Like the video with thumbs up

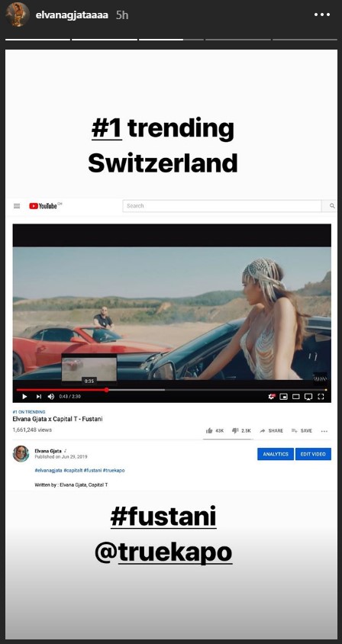pos(215,431)
